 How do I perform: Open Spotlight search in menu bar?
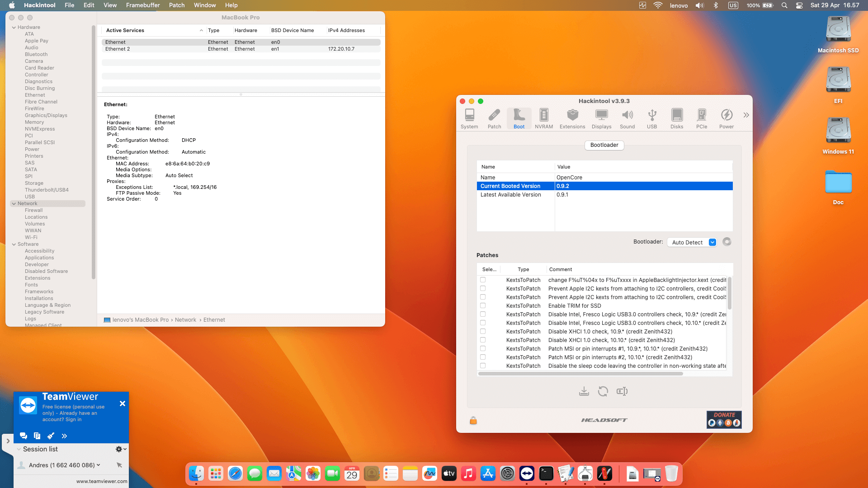click(x=784, y=5)
